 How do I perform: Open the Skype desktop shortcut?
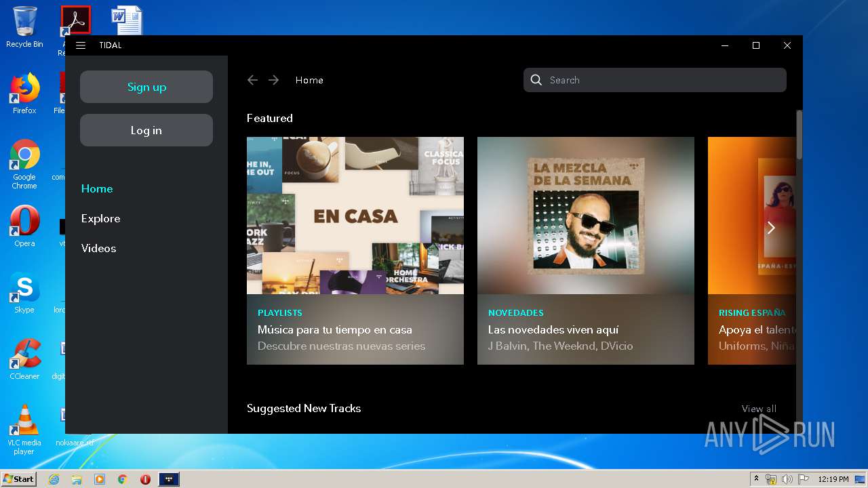tap(24, 293)
